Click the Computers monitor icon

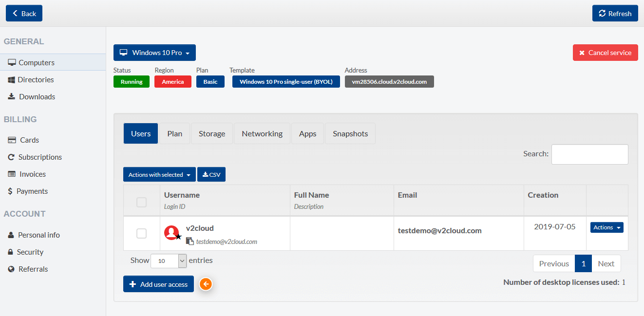(x=12, y=62)
